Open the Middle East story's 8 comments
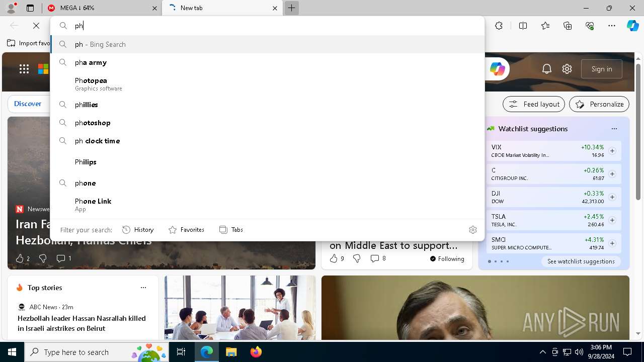 [378, 258]
